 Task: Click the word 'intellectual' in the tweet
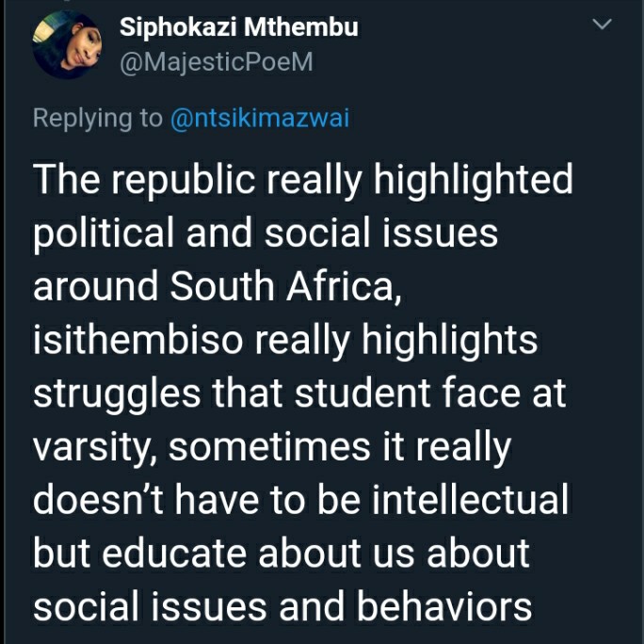(470, 499)
